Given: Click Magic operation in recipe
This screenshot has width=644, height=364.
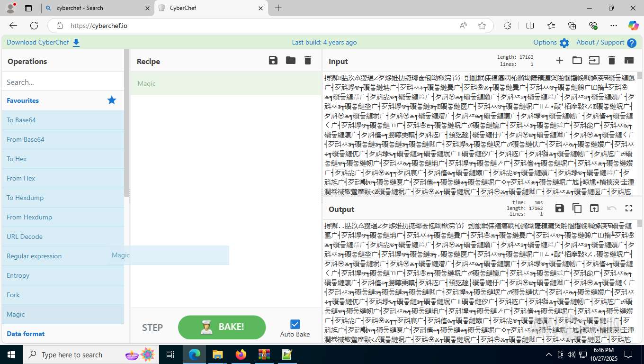Looking at the screenshot, I should [x=226, y=83].
